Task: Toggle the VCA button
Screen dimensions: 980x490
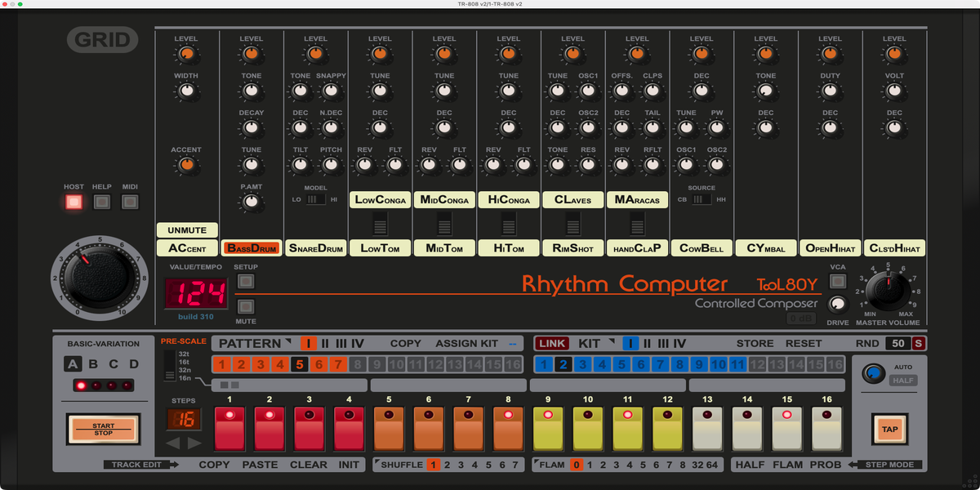Action: pos(837,281)
